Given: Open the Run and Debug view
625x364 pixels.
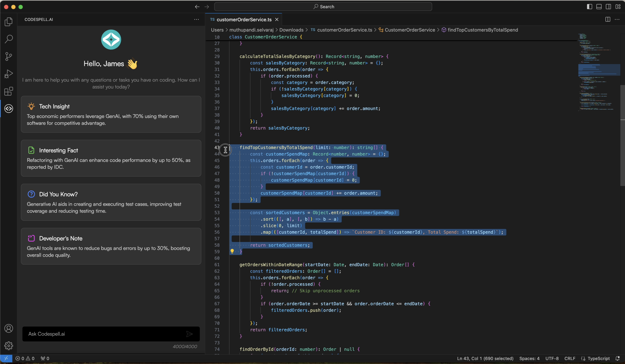Looking at the screenshot, I should 9,74.
